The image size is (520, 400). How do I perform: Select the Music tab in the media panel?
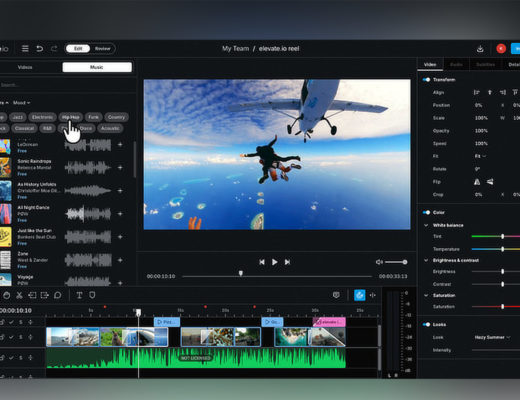coord(97,67)
